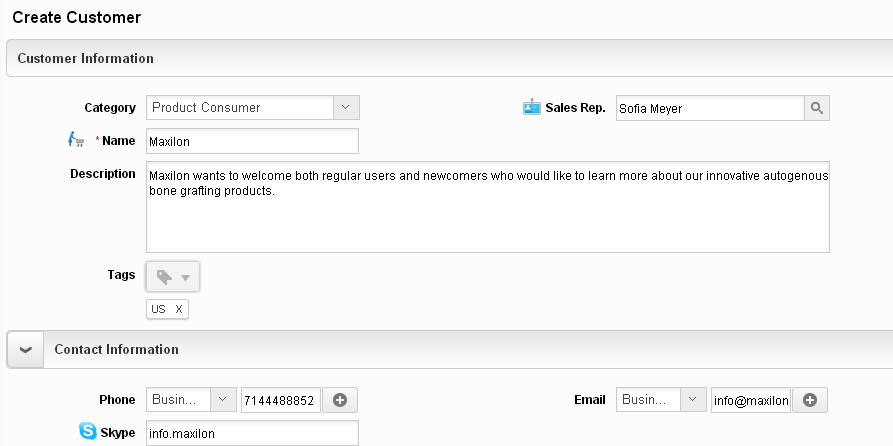This screenshot has width=893, height=446.
Task: Click the Sales Rep. contact card icon
Action: [x=531, y=107]
